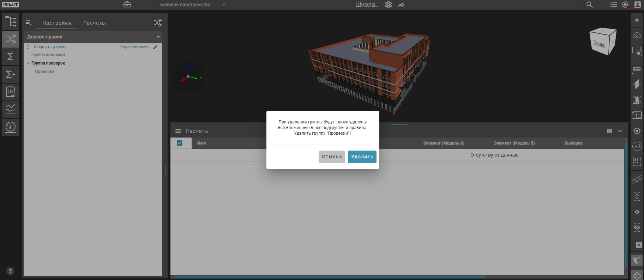Toggle the eye visibility icon in right toolbar
The height and width of the screenshot is (280, 644).
(x=637, y=212)
